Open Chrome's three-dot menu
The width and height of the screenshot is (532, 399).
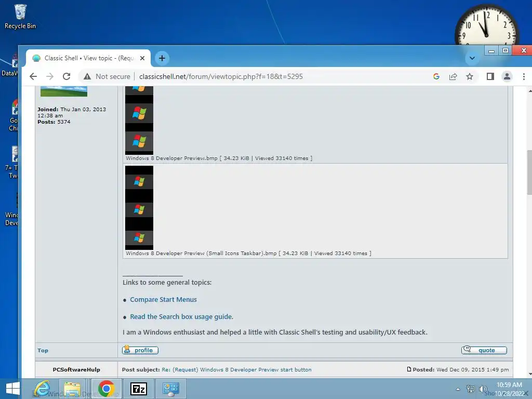524,76
